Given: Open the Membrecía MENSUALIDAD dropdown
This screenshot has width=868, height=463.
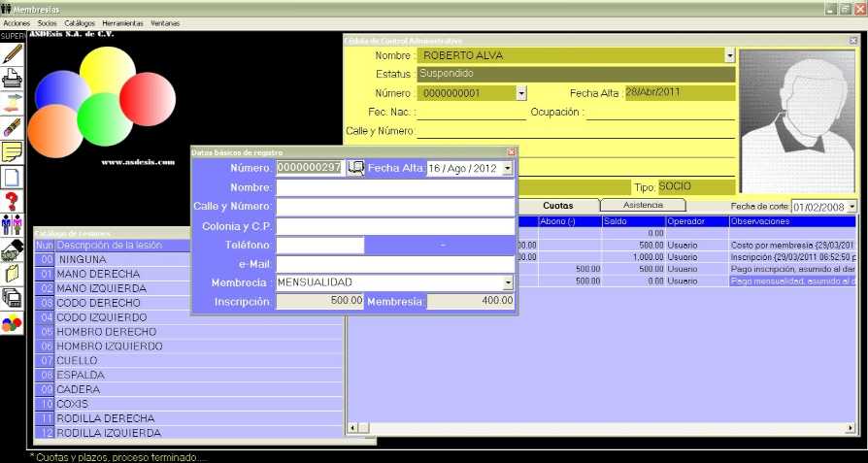Looking at the screenshot, I should (508, 282).
